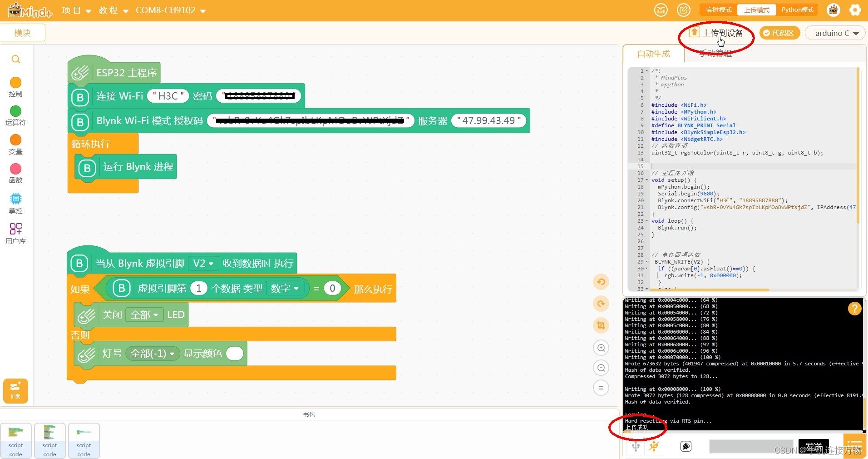The width and height of the screenshot is (868, 459).
Task: Switch to Python模式 mode
Action: 797,10
